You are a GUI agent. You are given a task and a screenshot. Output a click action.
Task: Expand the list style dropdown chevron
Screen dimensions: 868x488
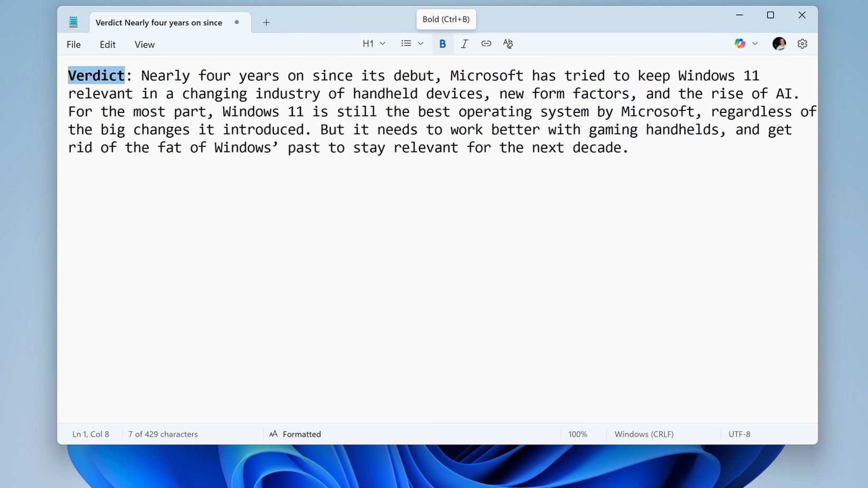coord(421,43)
